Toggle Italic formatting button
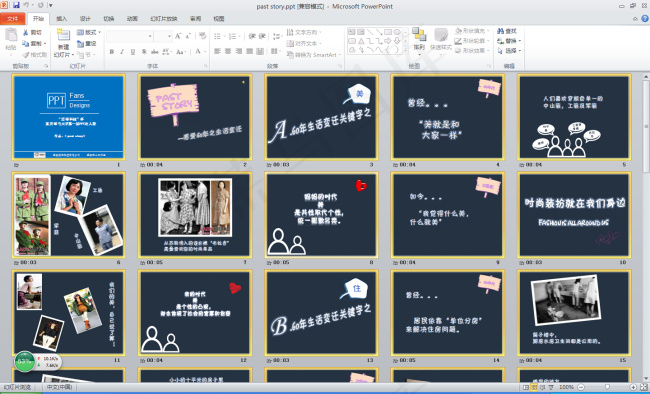The image size is (650, 394). [122, 52]
